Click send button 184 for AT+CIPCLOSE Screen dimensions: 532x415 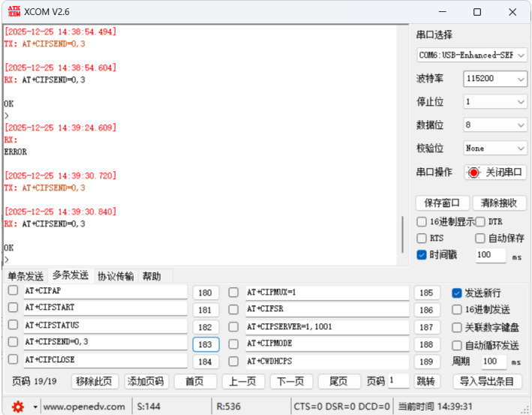206,362
